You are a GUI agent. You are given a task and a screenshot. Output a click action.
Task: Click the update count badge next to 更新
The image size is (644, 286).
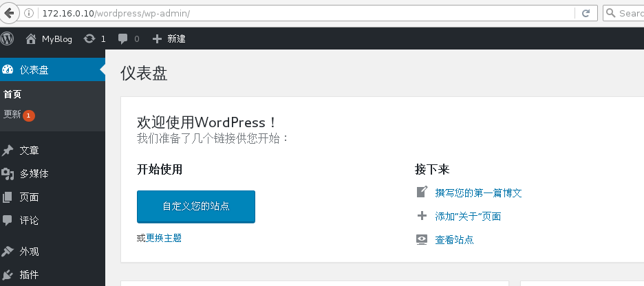tap(29, 115)
